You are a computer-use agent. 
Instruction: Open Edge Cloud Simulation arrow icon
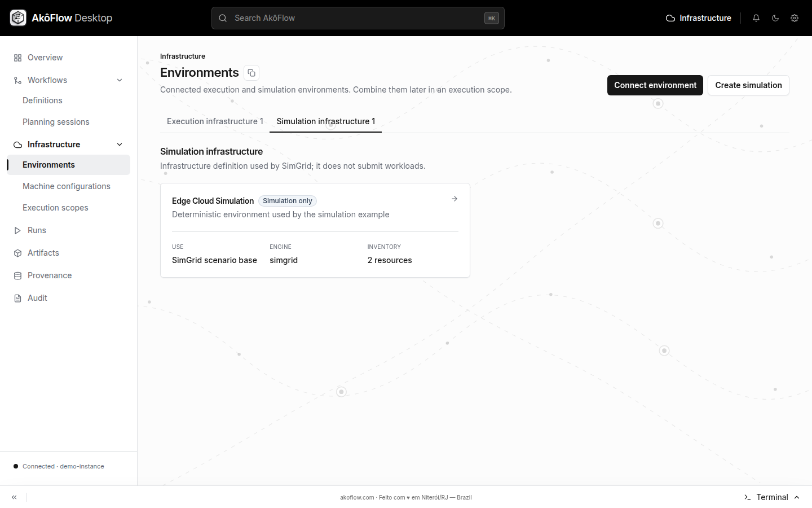pos(454,199)
